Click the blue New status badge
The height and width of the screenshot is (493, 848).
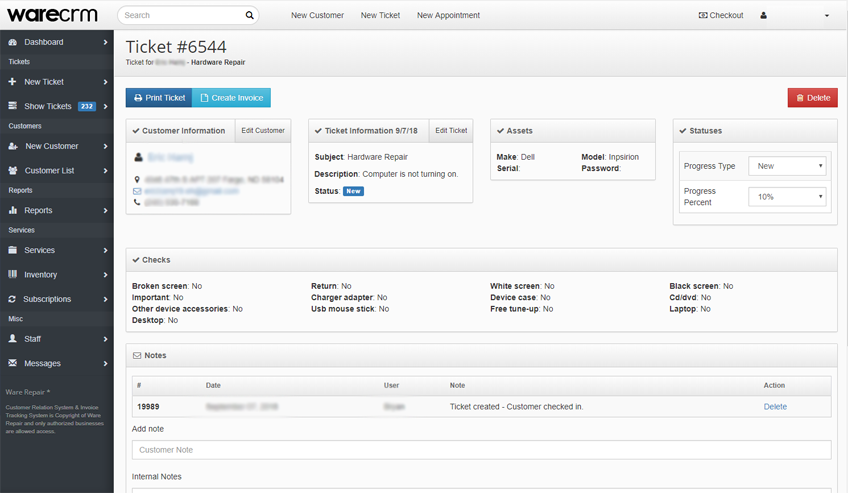coord(353,191)
